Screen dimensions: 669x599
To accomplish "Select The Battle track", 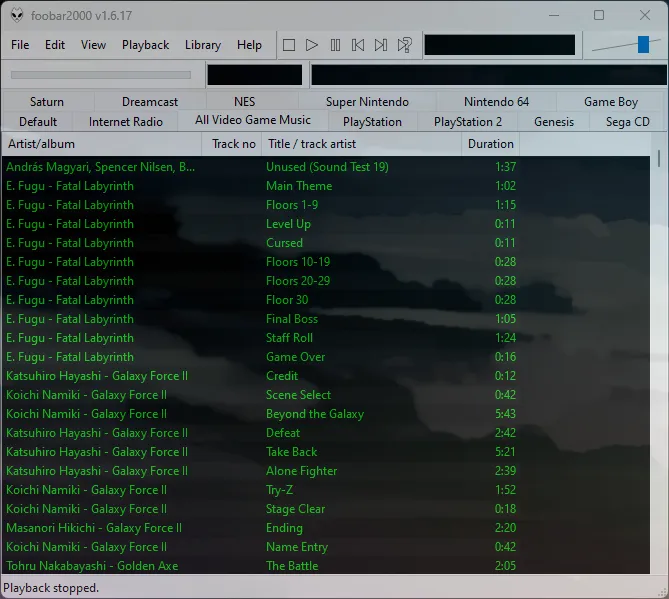I will click(x=326, y=566).
